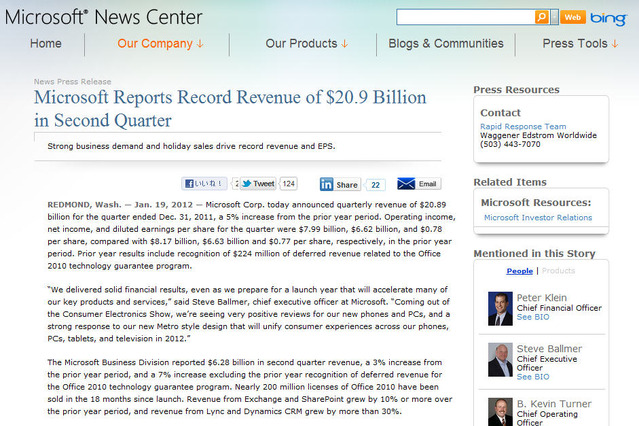The image size is (639, 426).
Task: Click the B. Kevin Turner name
Action: pos(554,404)
